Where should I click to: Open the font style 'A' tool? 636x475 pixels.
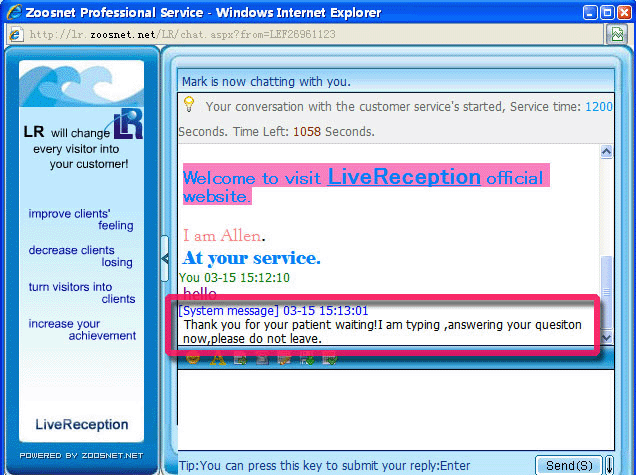[218, 359]
